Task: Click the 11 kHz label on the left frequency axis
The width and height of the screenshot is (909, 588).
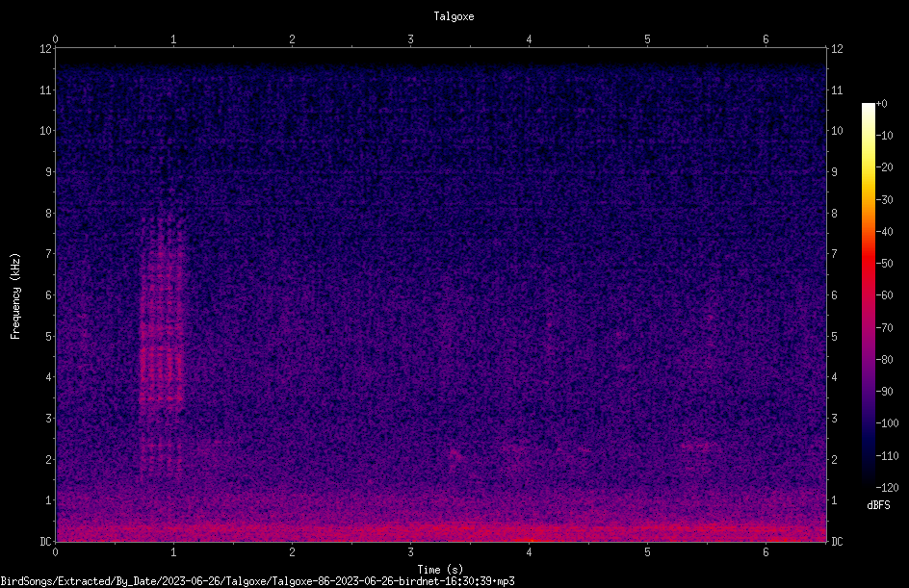Action: 46,89
